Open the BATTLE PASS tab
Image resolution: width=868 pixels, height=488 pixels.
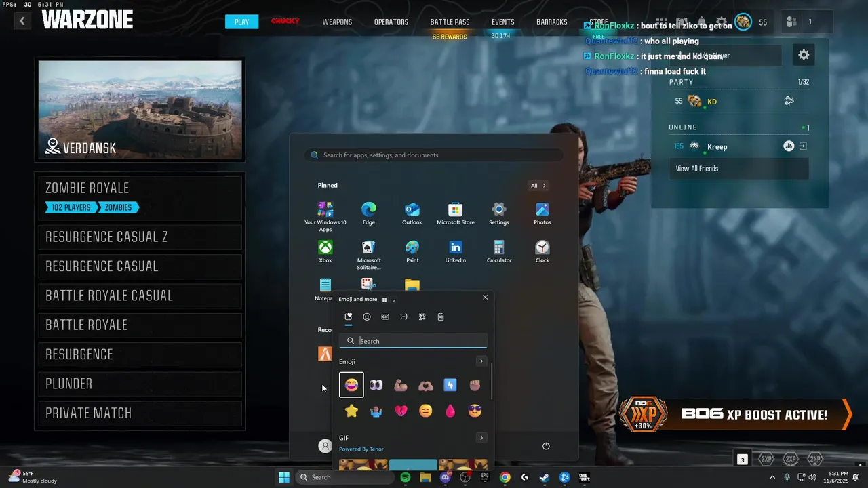450,22
